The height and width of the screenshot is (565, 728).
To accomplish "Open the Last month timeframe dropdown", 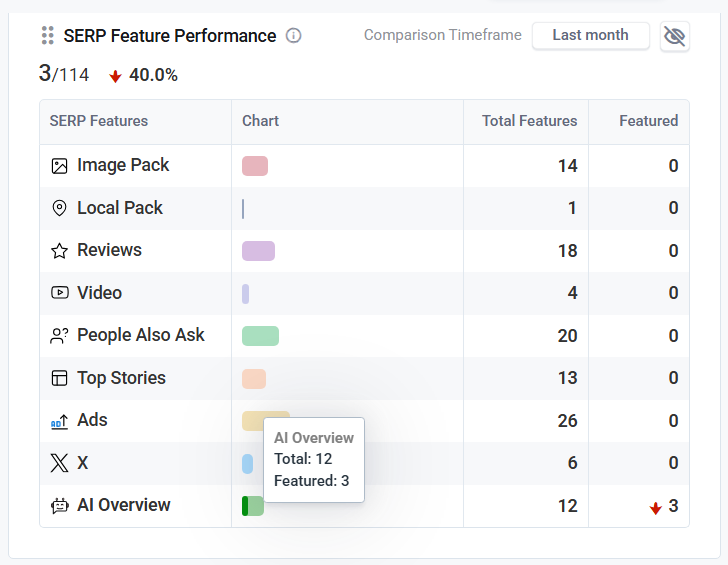I will tap(590, 35).
